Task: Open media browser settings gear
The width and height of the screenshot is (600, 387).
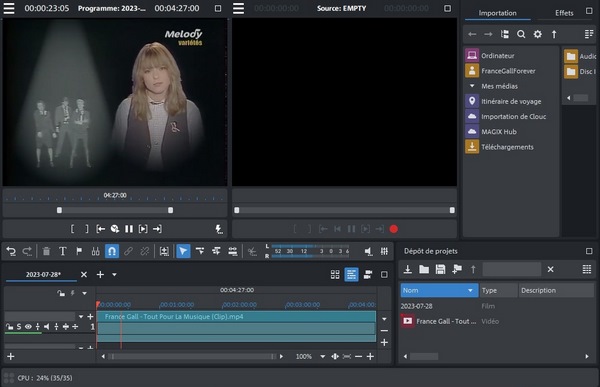Action: click(538, 34)
